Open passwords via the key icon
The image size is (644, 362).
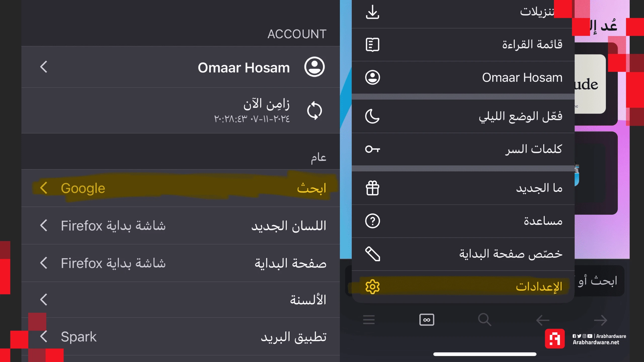372,149
